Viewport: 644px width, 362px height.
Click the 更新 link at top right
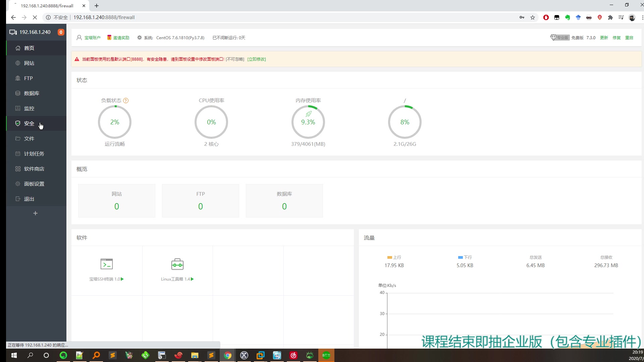(604, 38)
